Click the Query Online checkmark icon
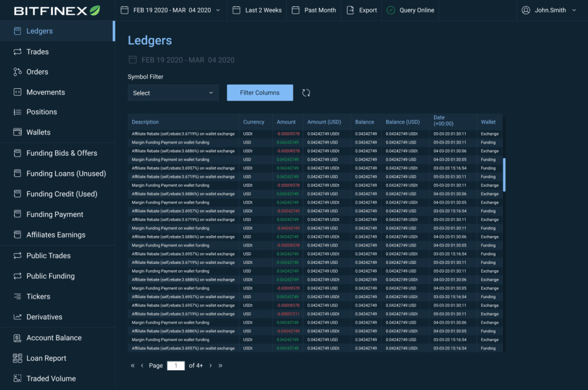Viewport: 588px width, 390px height. coord(391,10)
